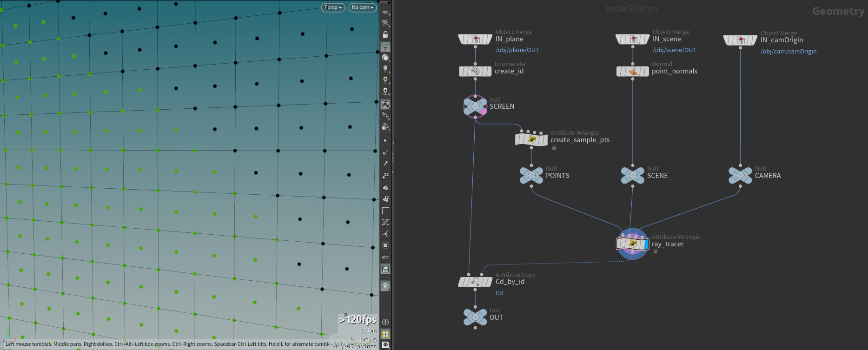Select the POINTS null node
This screenshot has width=868, height=350.
(531, 175)
